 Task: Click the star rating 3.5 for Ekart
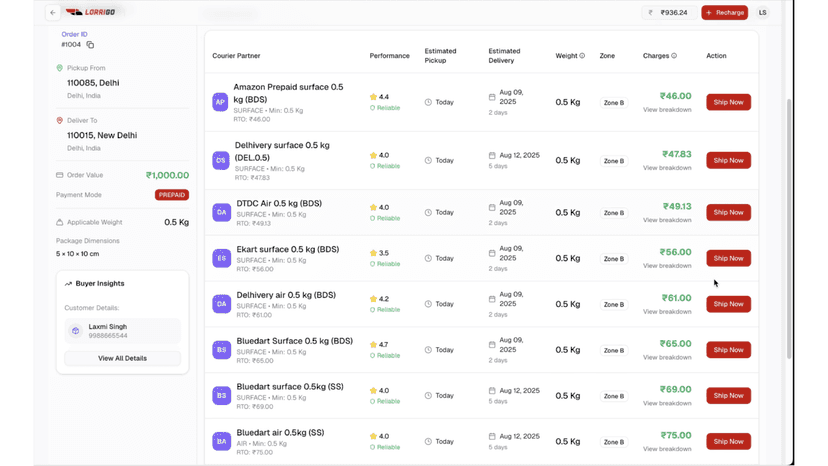[379, 253]
